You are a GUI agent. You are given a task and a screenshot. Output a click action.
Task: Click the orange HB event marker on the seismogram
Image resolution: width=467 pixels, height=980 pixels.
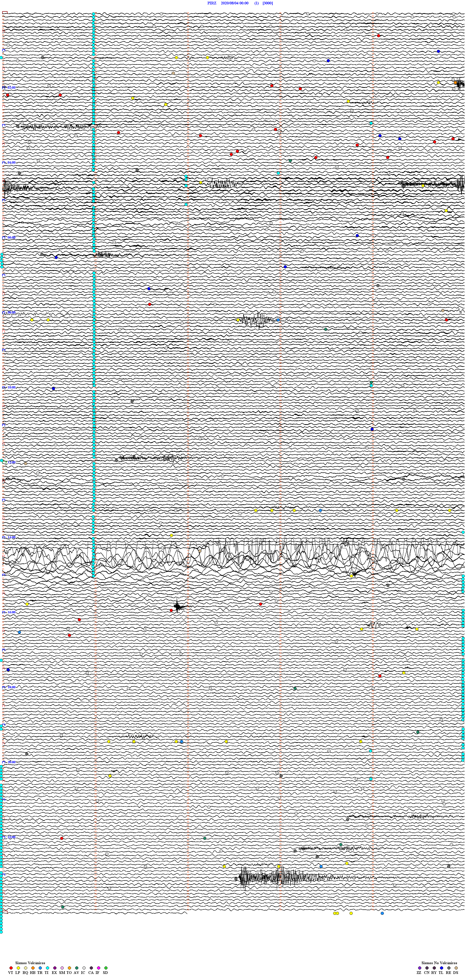(455, 82)
